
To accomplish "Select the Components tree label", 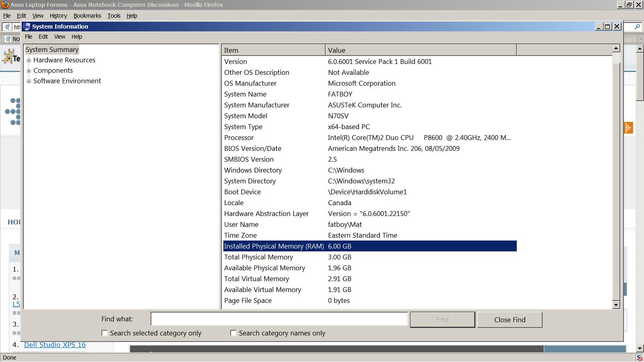I will point(53,70).
